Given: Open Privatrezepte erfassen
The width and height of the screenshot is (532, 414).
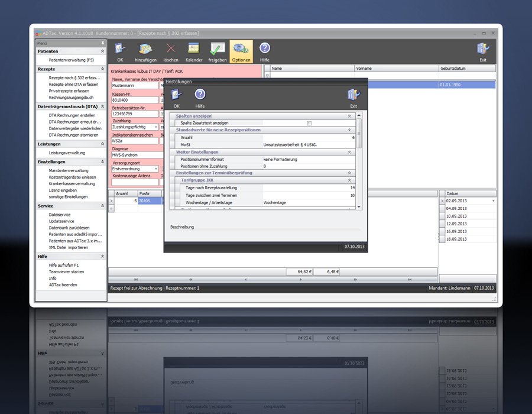Looking at the screenshot, I should tap(69, 91).
